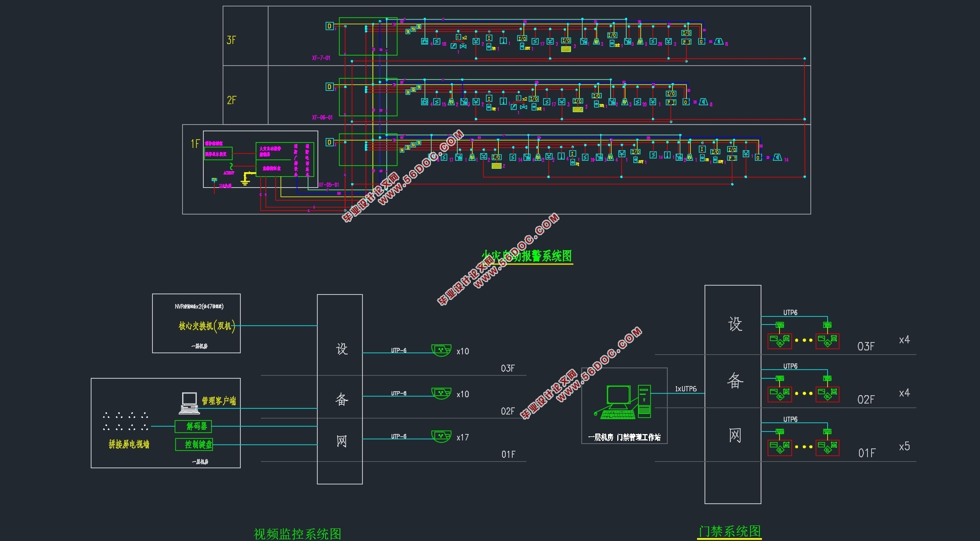Click the trapezoid device at the end of 3F row
Viewport: 980px width, 541px height.
[x=719, y=42]
